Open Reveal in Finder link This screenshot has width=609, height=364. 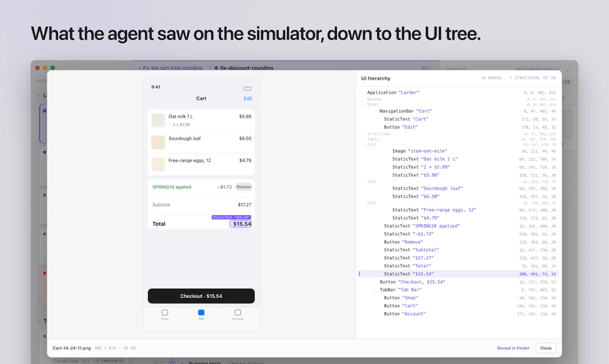(513, 348)
